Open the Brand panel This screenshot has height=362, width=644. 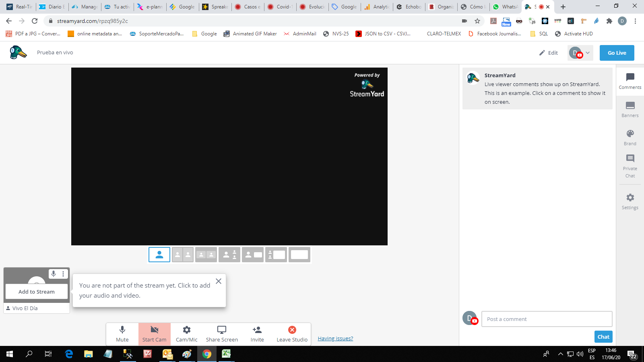tap(630, 137)
